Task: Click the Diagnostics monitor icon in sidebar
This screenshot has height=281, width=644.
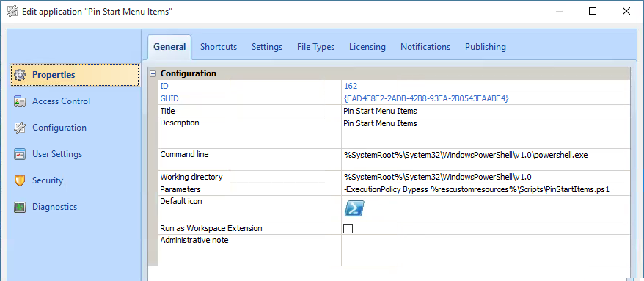Action: [x=20, y=207]
